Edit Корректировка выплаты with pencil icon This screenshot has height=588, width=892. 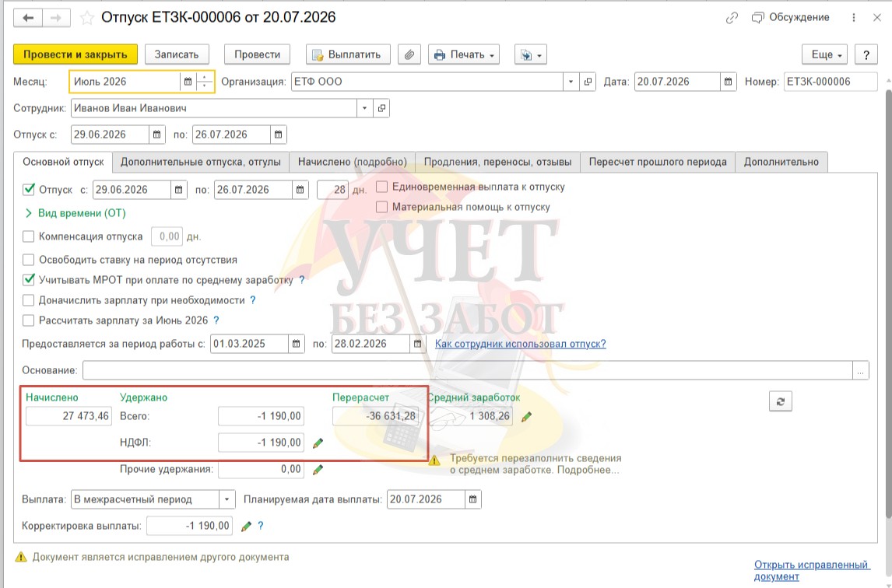(x=246, y=526)
